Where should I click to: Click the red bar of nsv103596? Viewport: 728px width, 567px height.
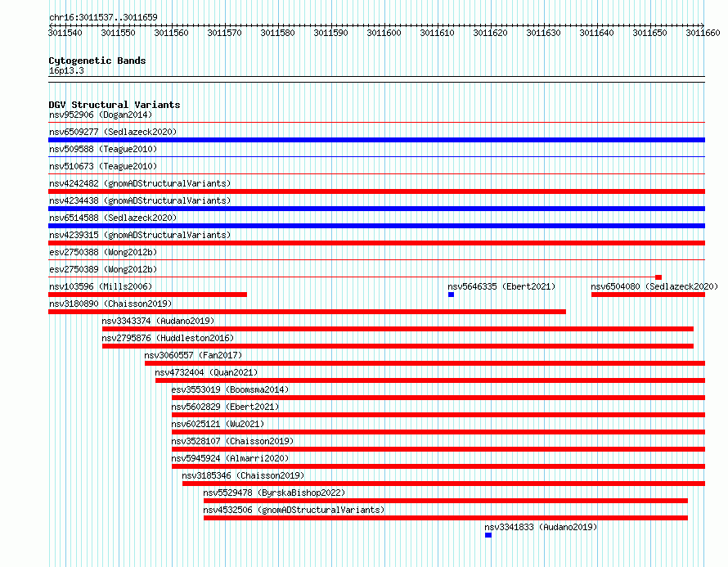tap(147, 295)
